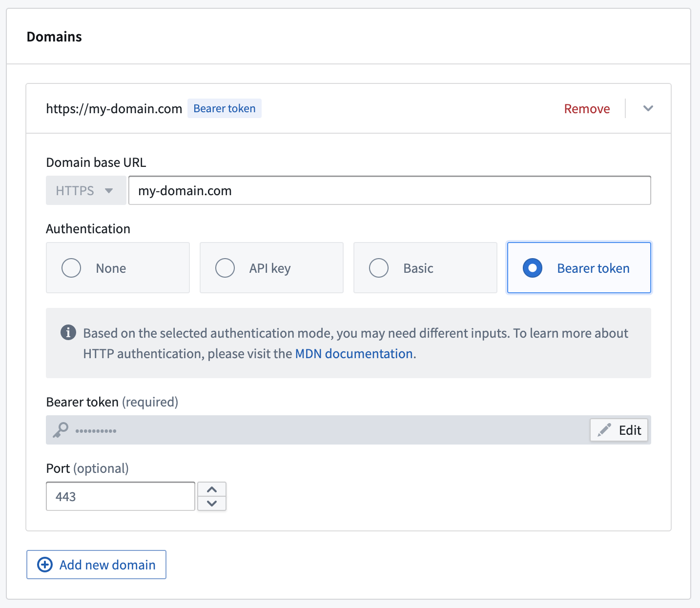The image size is (700, 608).
Task: Click the Bearer token (required) label
Action: coord(112,402)
